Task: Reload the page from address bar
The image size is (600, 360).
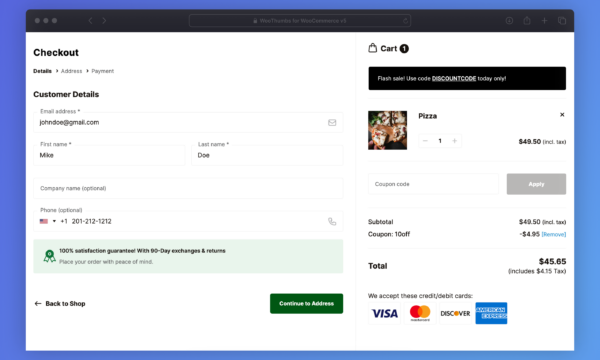Action: [406, 21]
